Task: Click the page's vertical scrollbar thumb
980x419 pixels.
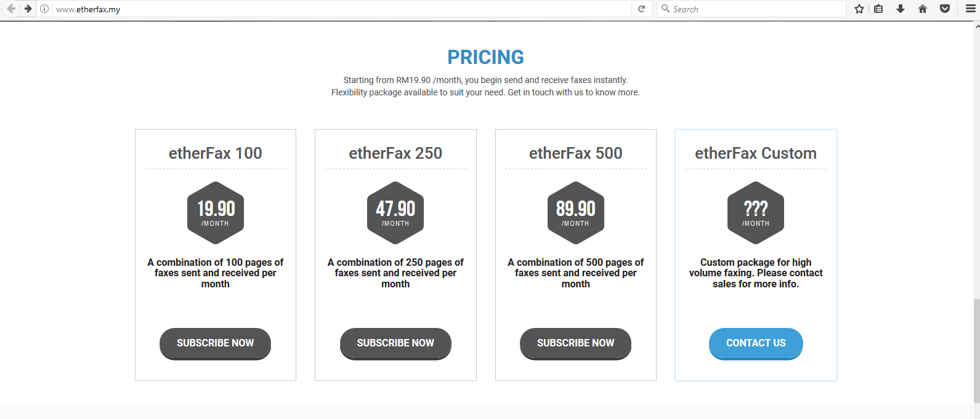Action: coord(976,351)
